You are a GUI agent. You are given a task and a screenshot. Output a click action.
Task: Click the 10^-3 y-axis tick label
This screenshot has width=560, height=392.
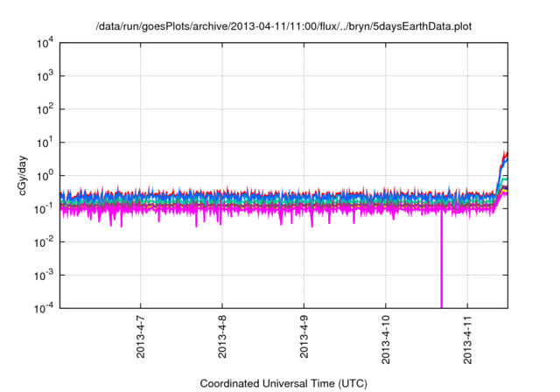coord(44,276)
